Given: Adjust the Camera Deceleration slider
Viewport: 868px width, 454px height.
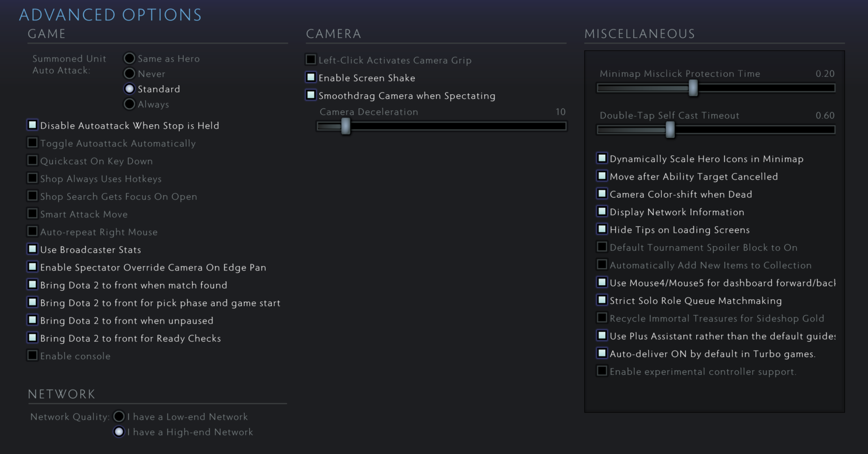Looking at the screenshot, I should point(345,126).
